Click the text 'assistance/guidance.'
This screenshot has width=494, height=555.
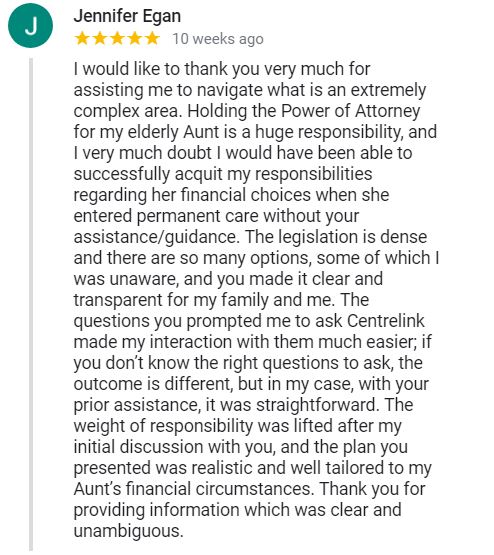156,237
